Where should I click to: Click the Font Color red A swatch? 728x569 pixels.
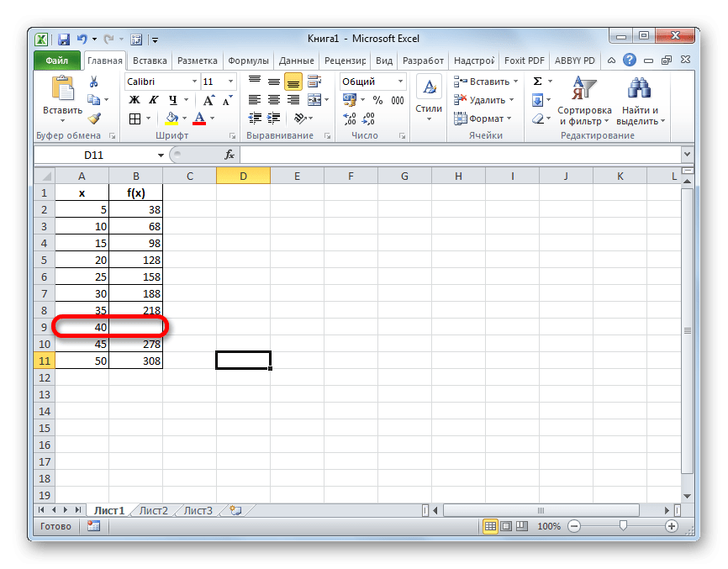199,119
